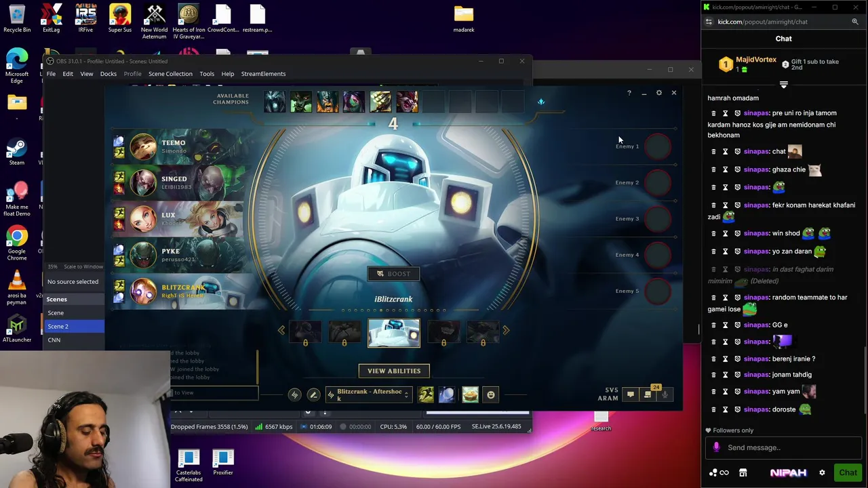The height and width of the screenshot is (488, 868).
Task: Open Kick chat settings gear icon
Action: tap(822, 473)
